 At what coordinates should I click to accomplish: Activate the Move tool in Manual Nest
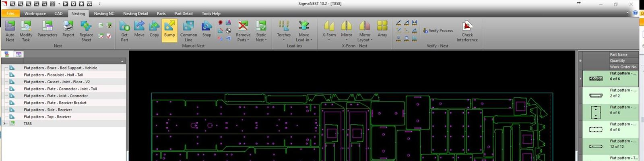(x=139, y=29)
